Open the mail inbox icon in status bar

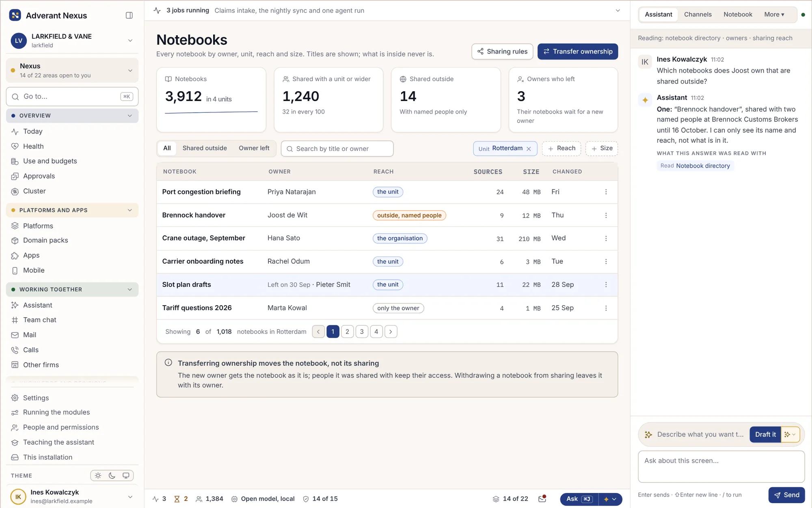542,499
